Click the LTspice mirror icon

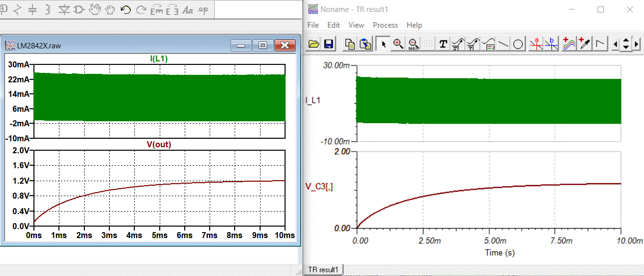172,9
